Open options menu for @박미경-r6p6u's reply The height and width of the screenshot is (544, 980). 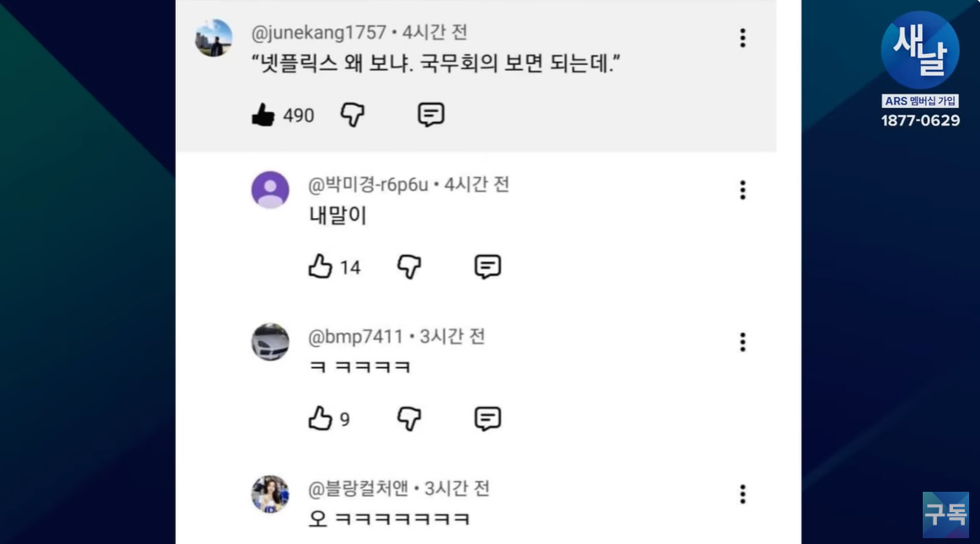742,190
